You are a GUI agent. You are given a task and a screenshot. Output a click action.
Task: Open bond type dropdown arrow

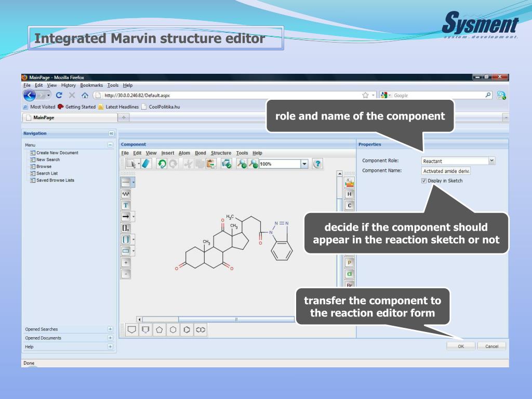point(134,182)
